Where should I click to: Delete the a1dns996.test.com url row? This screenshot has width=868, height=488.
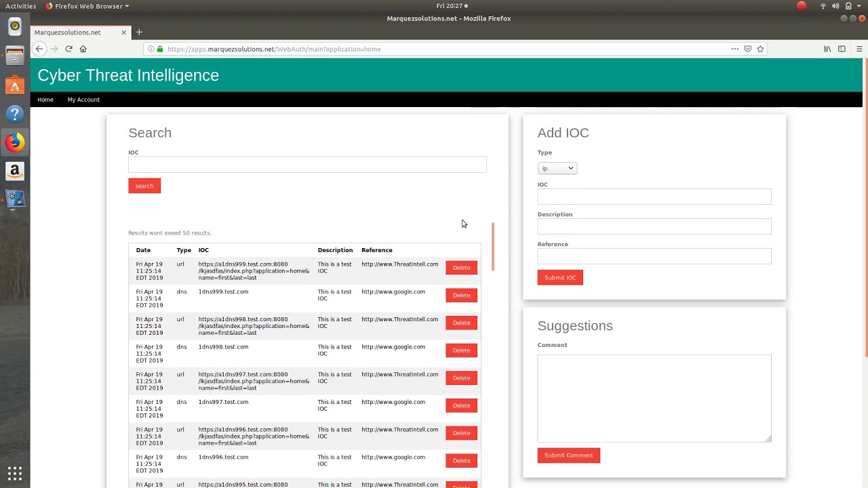(x=461, y=433)
